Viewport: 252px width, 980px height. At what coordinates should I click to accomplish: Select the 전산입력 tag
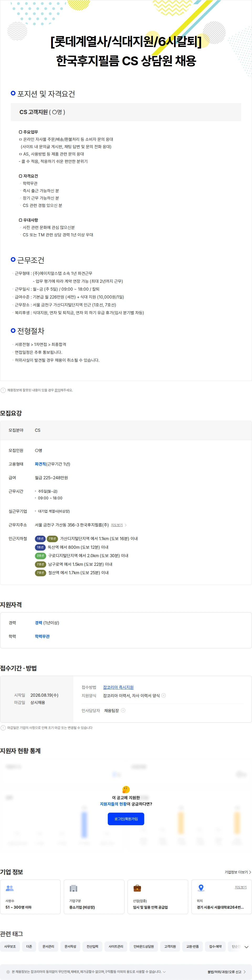pyautogui.click(x=92, y=946)
